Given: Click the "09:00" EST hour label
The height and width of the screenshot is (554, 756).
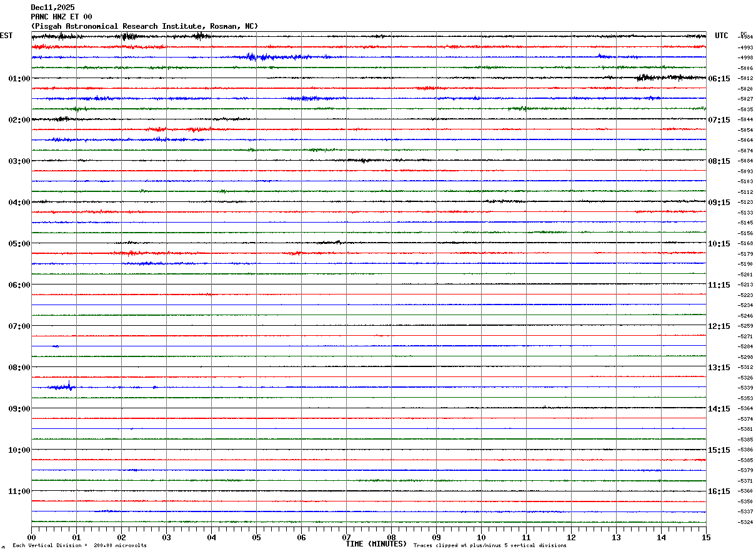Looking at the screenshot, I should [19, 409].
